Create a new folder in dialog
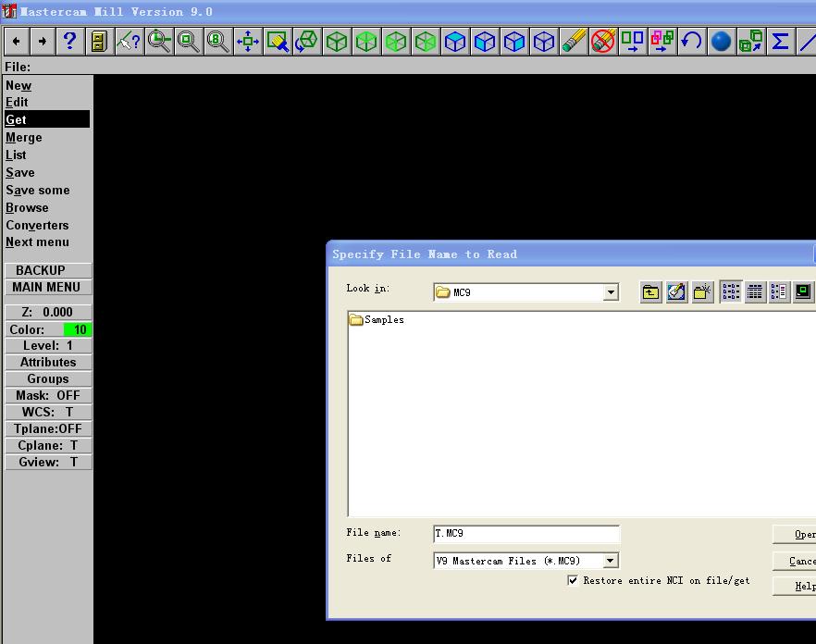Viewport: 816px width, 644px height. pyautogui.click(x=702, y=292)
